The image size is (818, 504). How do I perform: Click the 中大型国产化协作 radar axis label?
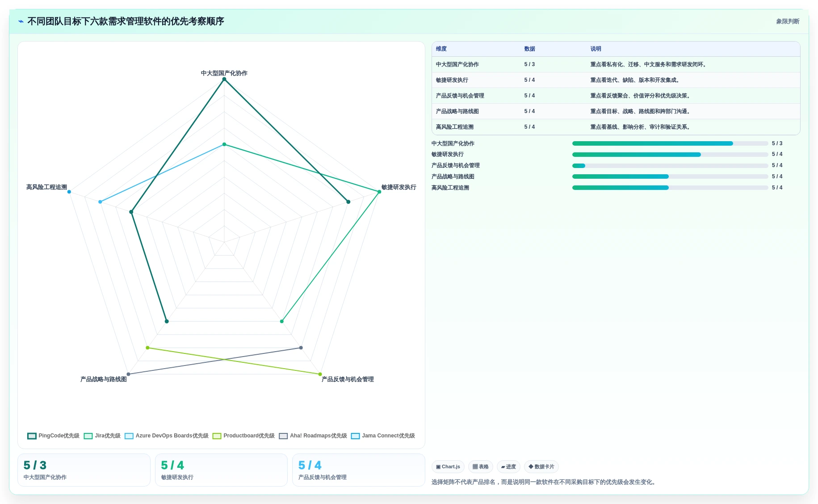point(224,73)
